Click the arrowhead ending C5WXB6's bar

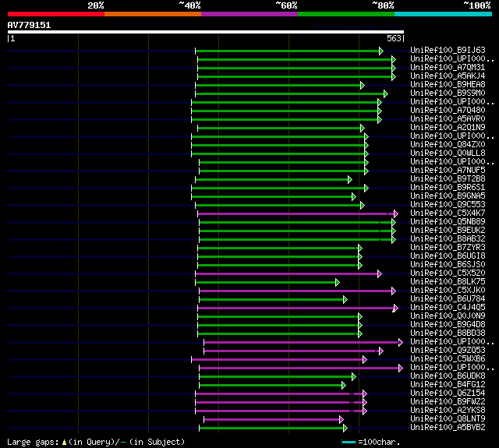365,360
